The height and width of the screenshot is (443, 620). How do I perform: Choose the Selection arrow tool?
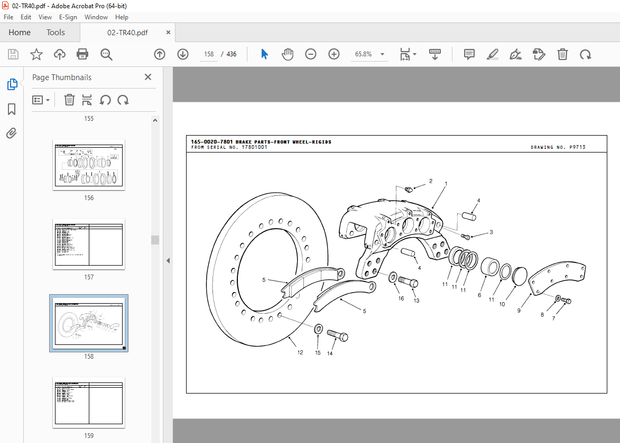265,54
